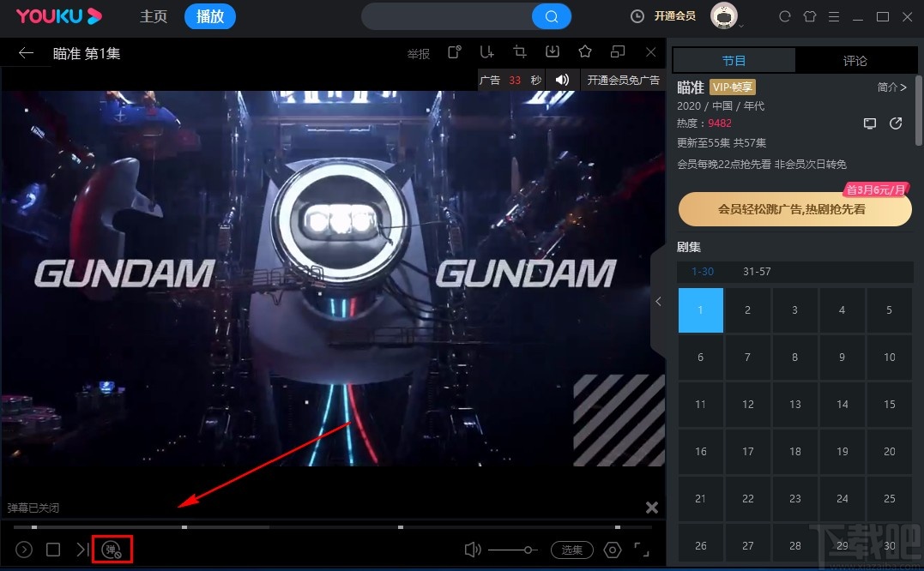Screen dimensions: 924x571
Task: Select the 播放 playback tab
Action: (x=210, y=16)
